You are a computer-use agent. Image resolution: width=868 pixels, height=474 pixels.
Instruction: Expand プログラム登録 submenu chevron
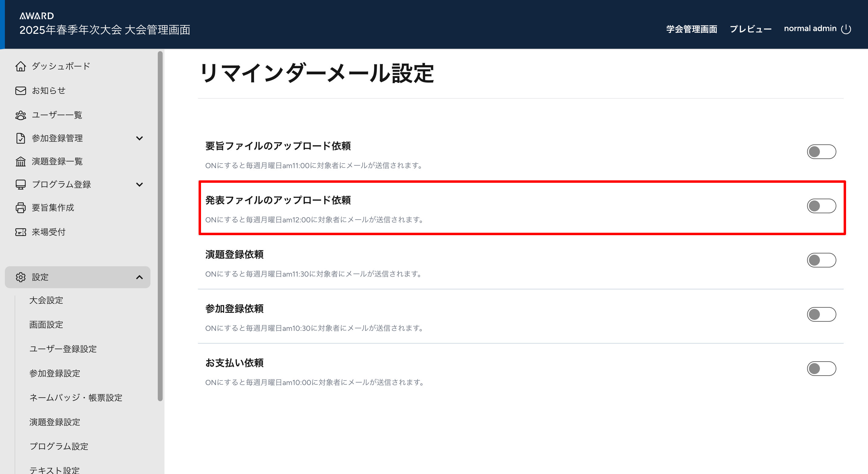pyautogui.click(x=139, y=184)
